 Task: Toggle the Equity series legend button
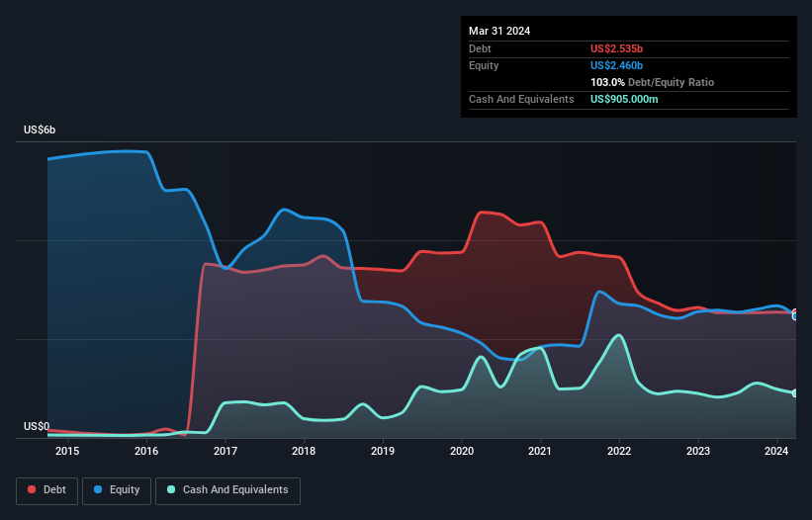[x=117, y=490]
